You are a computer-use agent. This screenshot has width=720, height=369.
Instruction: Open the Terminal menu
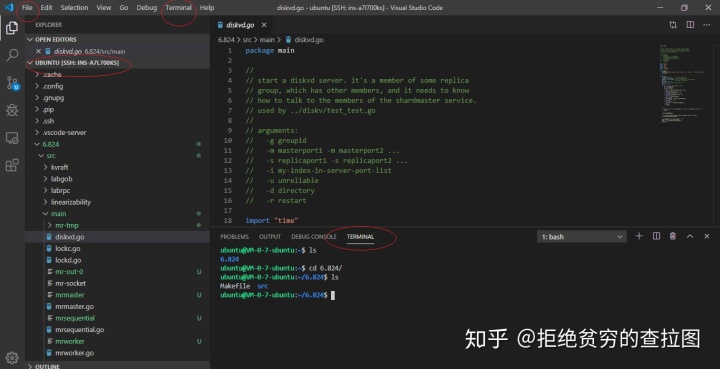click(179, 8)
